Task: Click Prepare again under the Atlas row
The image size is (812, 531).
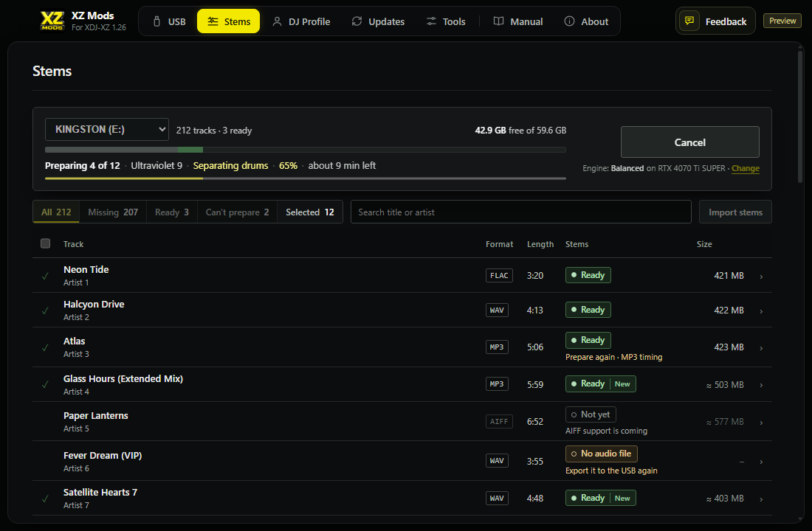Action: tap(590, 357)
